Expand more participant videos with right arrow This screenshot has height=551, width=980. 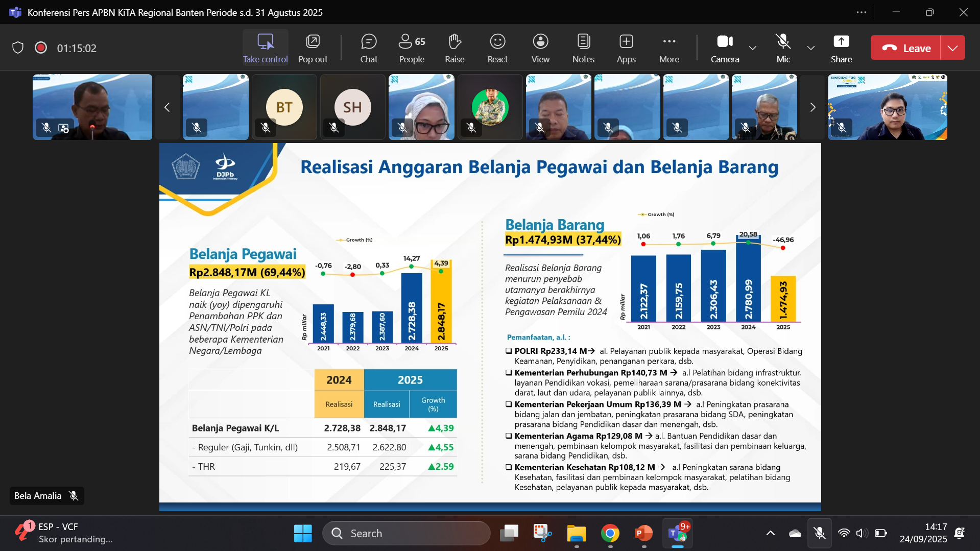click(812, 107)
